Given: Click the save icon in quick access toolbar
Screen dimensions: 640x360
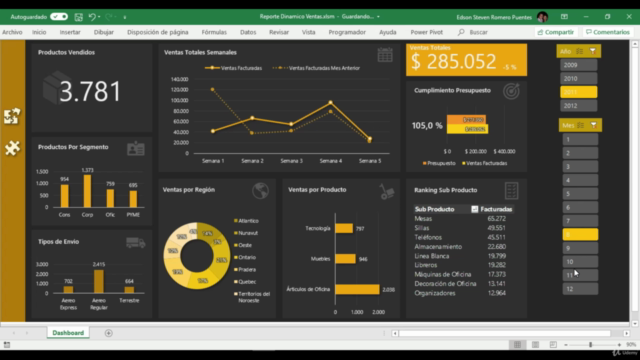Looking at the screenshot, I should pyautogui.click(x=79, y=17).
